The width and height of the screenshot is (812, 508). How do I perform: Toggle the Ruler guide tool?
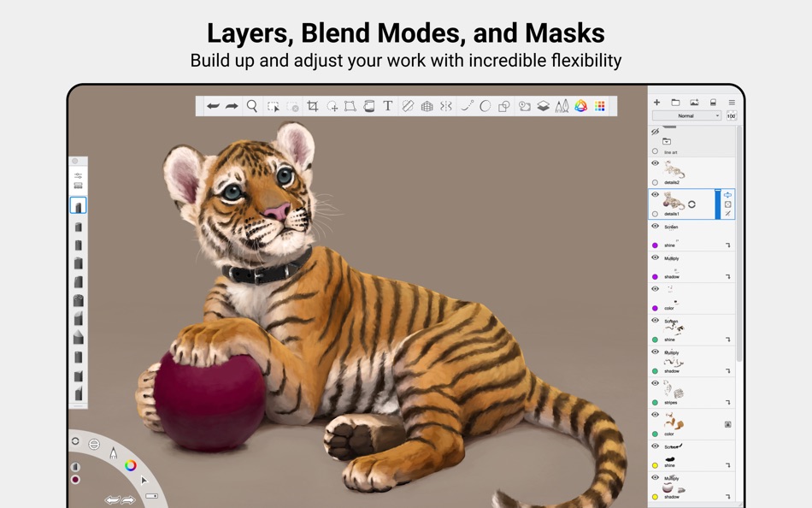pyautogui.click(x=408, y=106)
